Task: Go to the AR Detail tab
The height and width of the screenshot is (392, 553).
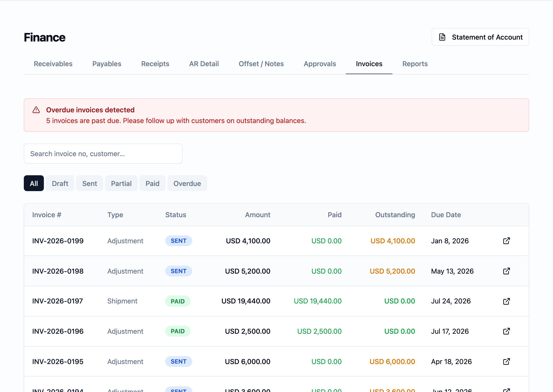Action: 204,64
